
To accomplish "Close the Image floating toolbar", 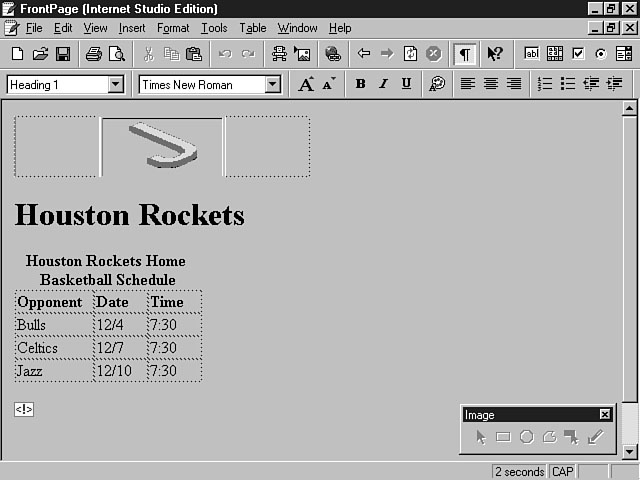I will click(605, 415).
